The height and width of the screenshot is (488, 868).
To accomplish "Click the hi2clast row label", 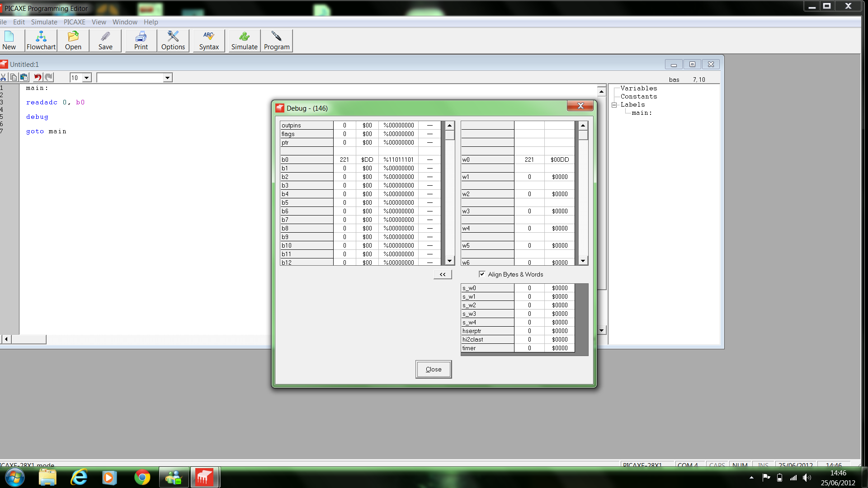I will coord(487,339).
